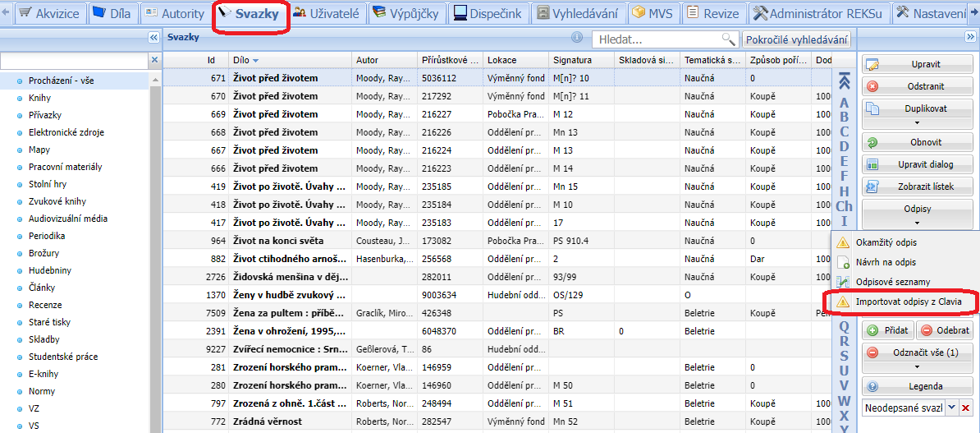Viewport: 980px width, 433px height.
Task: Click the Zobrazit lístek button
Action: [917, 187]
